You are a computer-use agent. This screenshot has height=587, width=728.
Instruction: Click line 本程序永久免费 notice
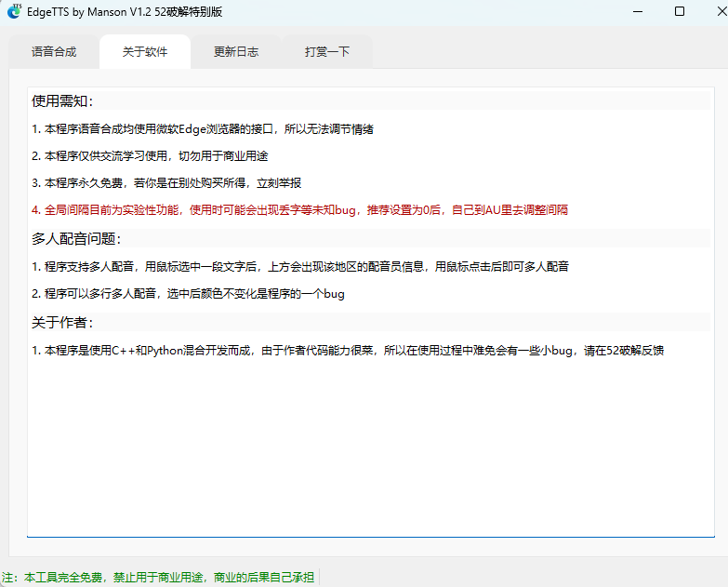(x=166, y=183)
